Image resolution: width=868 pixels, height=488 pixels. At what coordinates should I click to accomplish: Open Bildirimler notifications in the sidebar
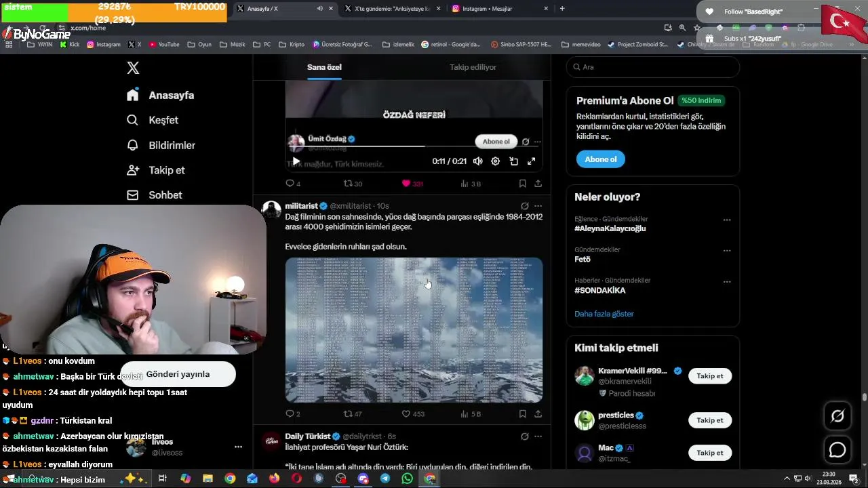click(x=161, y=145)
